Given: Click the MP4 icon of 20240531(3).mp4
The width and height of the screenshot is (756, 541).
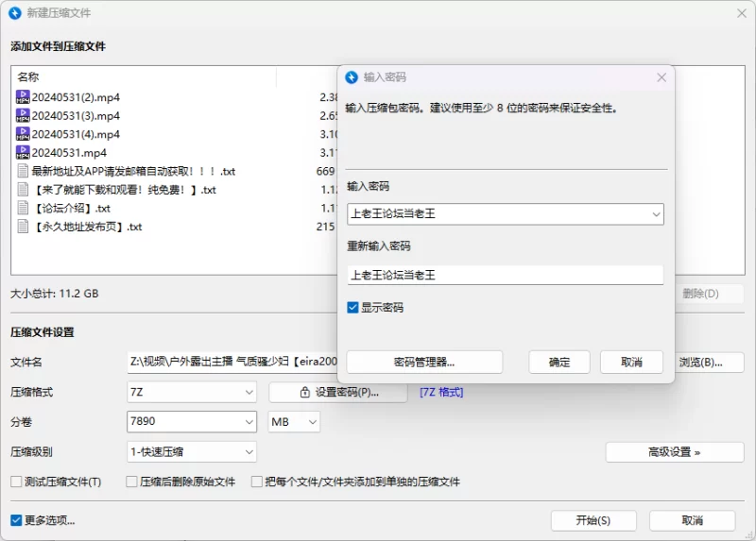Looking at the screenshot, I should [x=23, y=115].
